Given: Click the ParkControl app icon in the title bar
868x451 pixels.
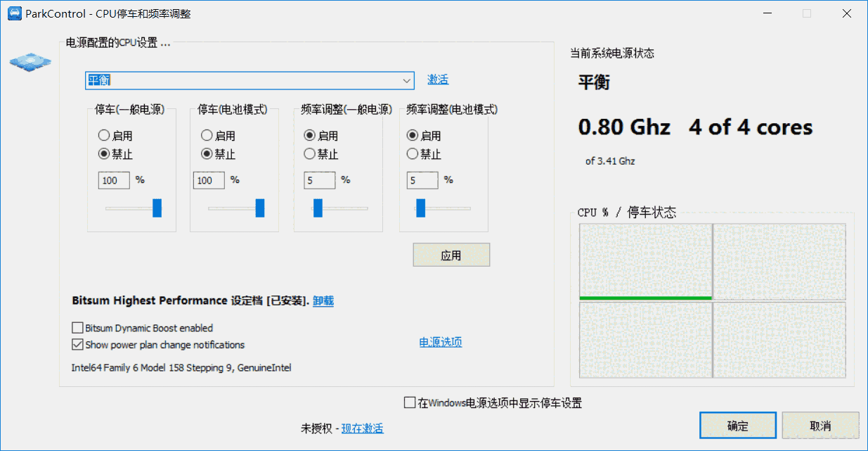Looking at the screenshot, I should click(x=13, y=13).
